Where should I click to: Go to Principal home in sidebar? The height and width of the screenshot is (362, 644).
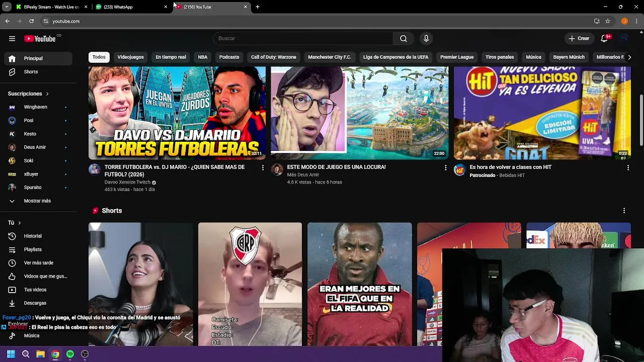[x=38, y=58]
